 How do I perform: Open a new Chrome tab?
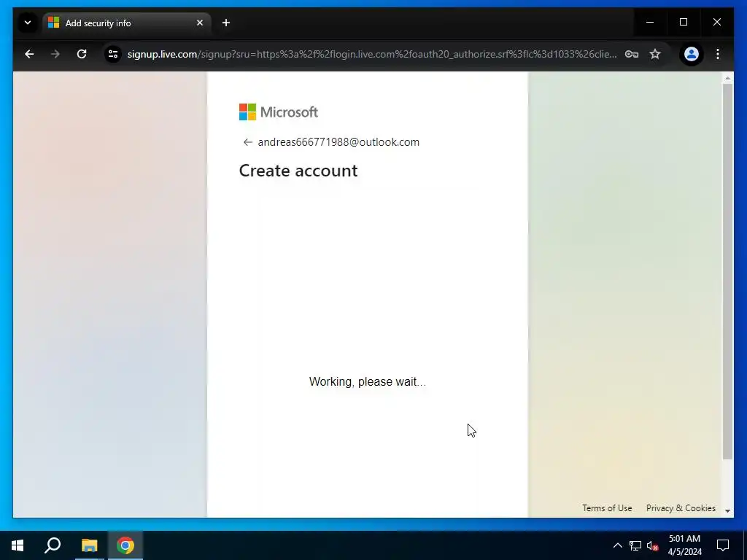click(x=226, y=23)
